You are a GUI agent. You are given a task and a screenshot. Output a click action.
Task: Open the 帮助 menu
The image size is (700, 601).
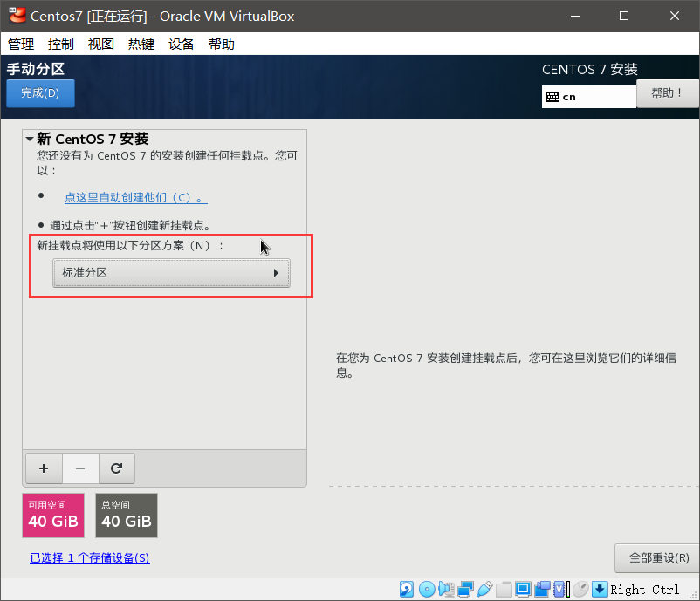click(x=222, y=44)
